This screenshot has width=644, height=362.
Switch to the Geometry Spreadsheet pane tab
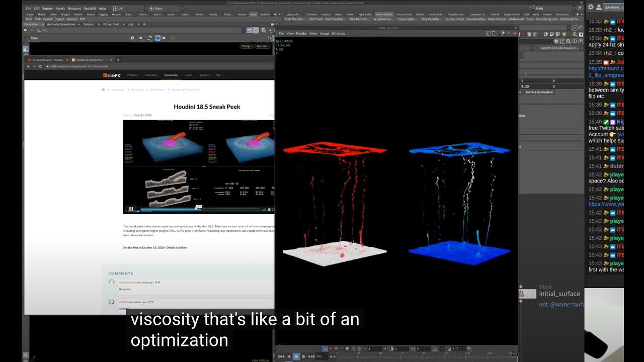coord(61,24)
